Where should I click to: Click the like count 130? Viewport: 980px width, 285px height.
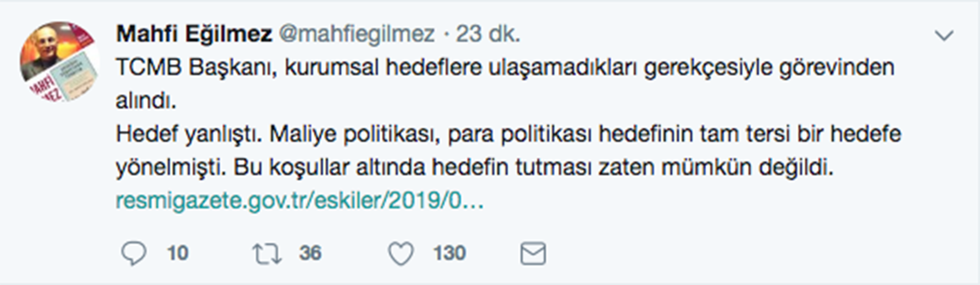point(449,253)
